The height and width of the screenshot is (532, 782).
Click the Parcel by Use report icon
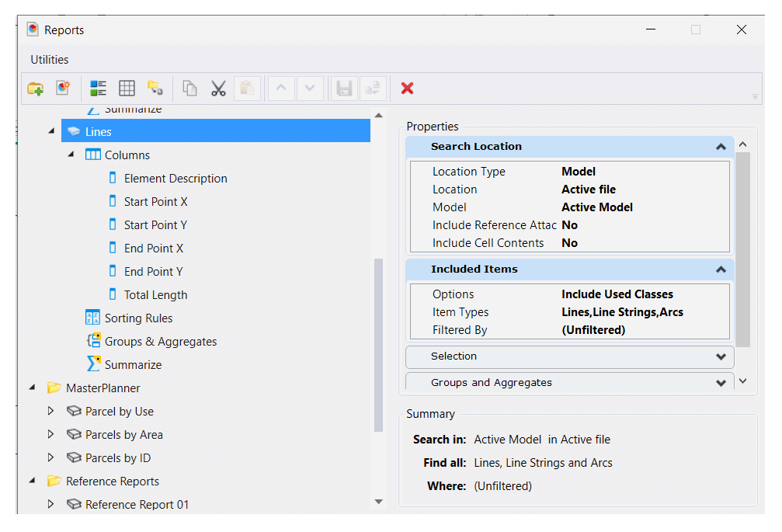(74, 411)
